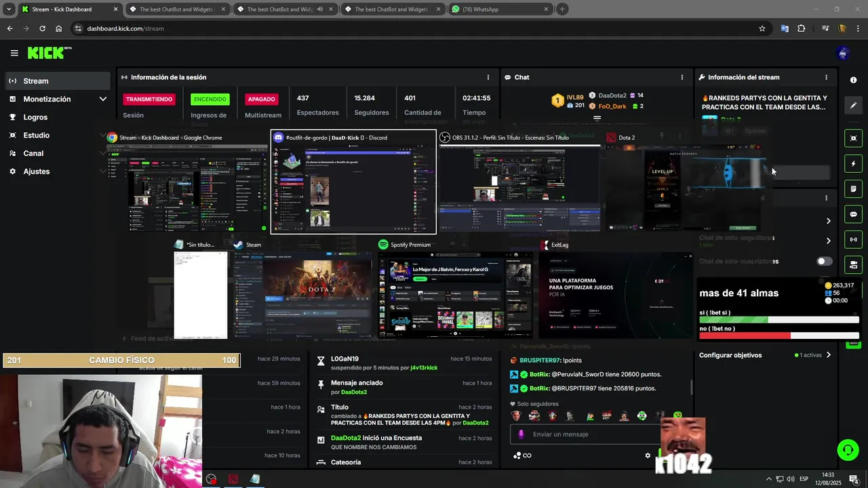Click the browser home icon
Viewport: 868px width, 488px height.
click(x=58, y=28)
